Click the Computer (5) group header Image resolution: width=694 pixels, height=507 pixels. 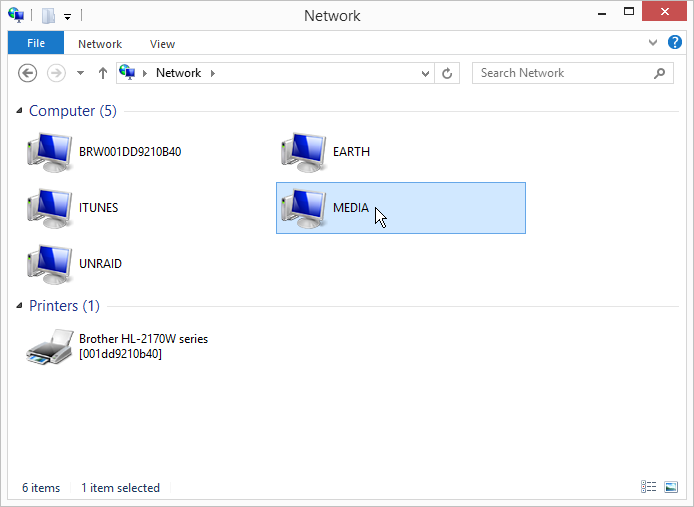73,111
